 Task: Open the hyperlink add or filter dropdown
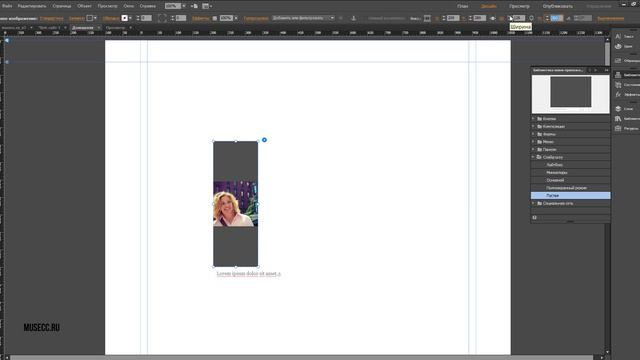pos(303,18)
